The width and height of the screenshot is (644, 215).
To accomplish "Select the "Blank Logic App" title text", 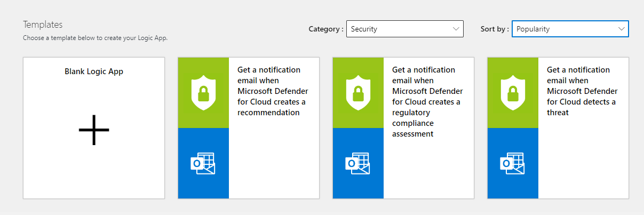I will [x=94, y=71].
